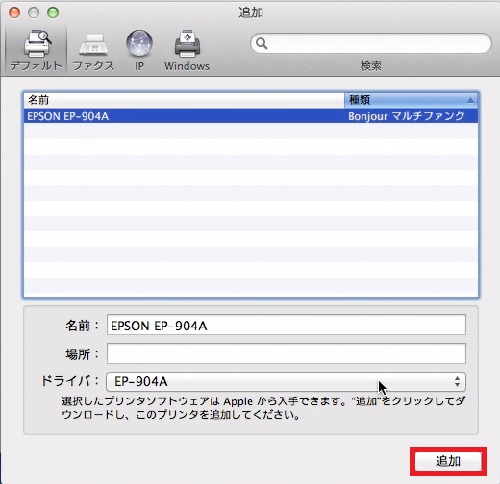This screenshot has width=500, height=484.
Task: Click the Bonjour マルチファンク type cell
Action: tap(406, 116)
